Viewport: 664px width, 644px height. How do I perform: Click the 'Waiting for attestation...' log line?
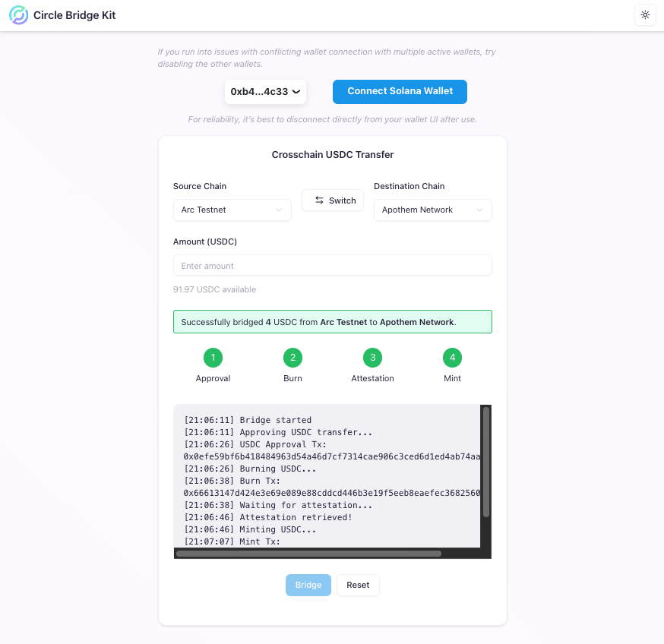click(x=278, y=505)
